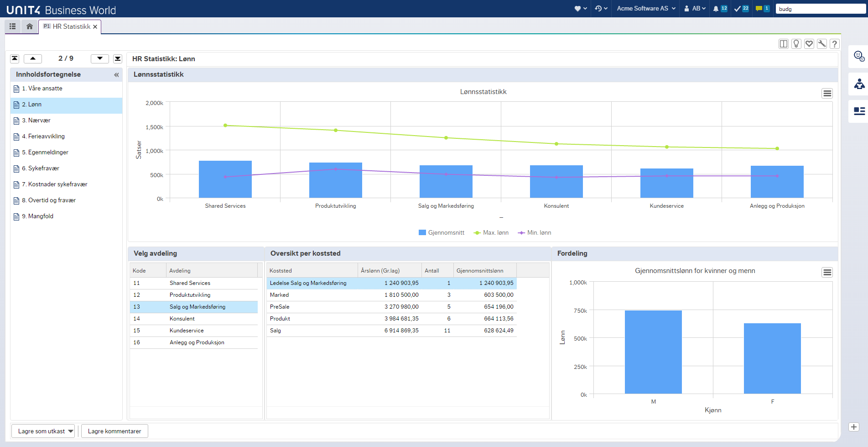Toggle the Gjennomsnitt legend series
Screen dimensions: 868x447
pyautogui.click(x=442, y=233)
